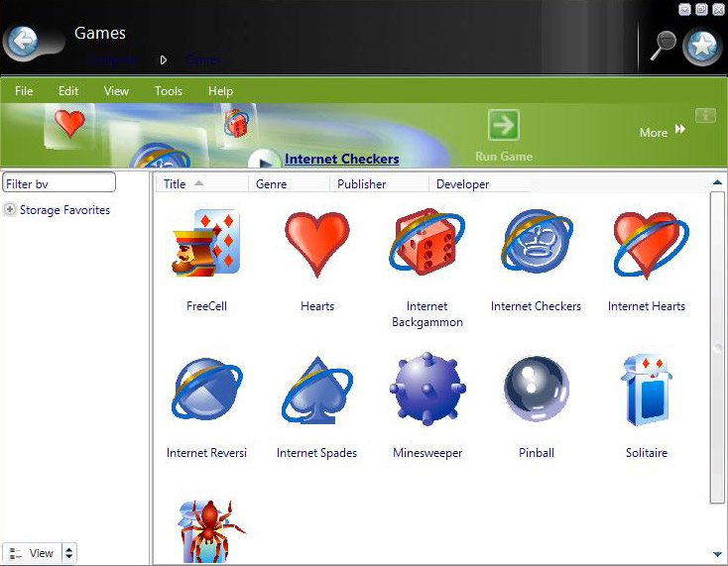Click the Run Game green arrow

504,125
